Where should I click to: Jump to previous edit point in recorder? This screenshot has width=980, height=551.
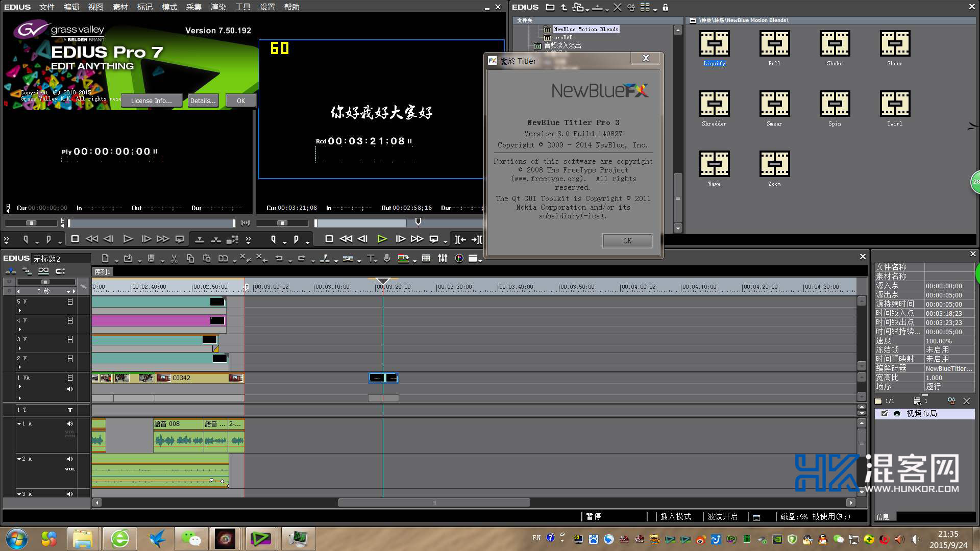coord(460,239)
